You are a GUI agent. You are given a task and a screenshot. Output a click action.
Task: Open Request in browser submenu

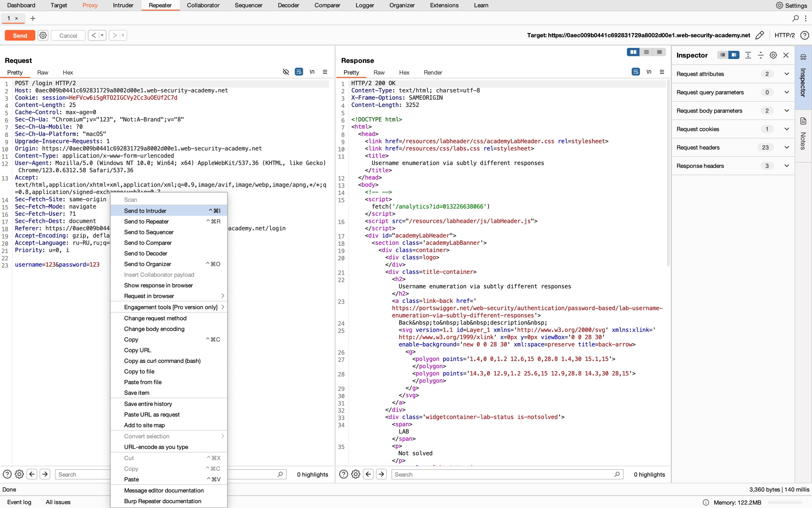(169, 296)
